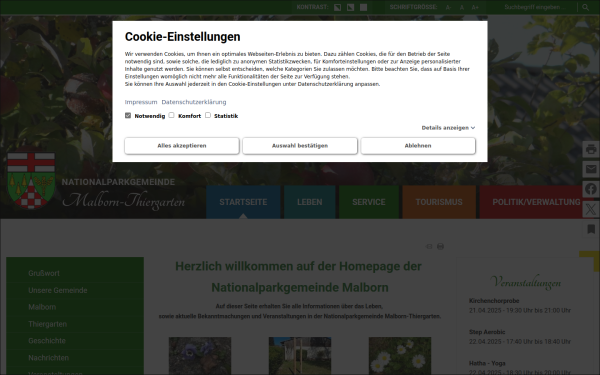The image size is (600, 375).
Task: Click the printer icon in right sidebar
Action: (591, 149)
